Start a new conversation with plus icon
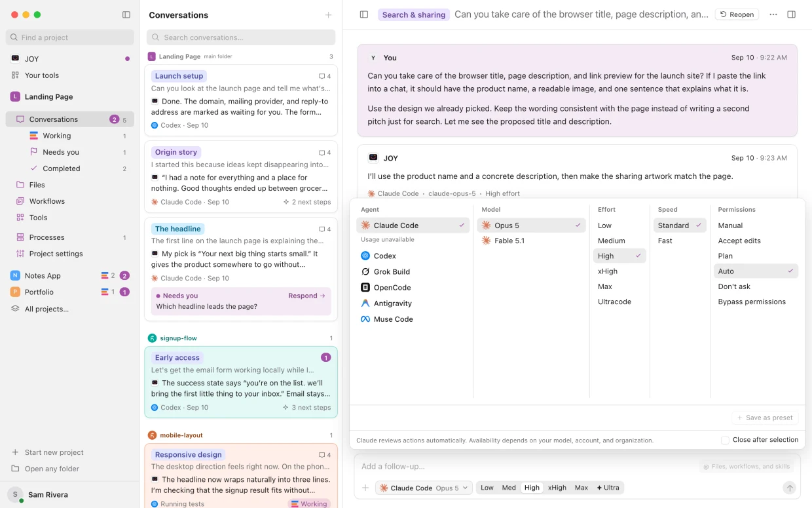This screenshot has width=812, height=508. click(x=329, y=15)
